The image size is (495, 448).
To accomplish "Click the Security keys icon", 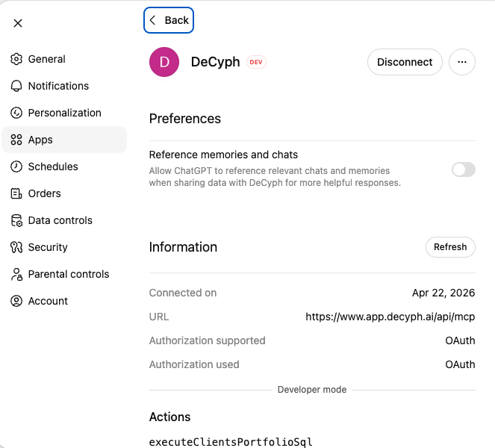I will [16, 247].
